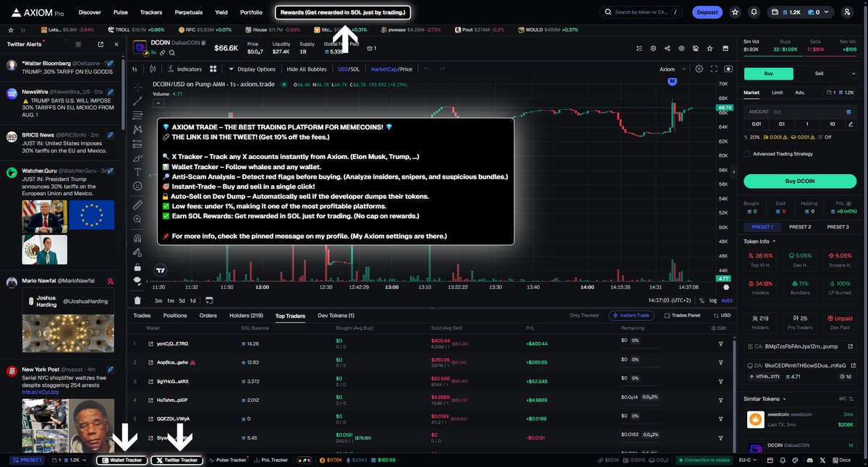Viewport: 868px width, 467px height.
Task: Select the trend line drawing tool
Action: (x=137, y=101)
